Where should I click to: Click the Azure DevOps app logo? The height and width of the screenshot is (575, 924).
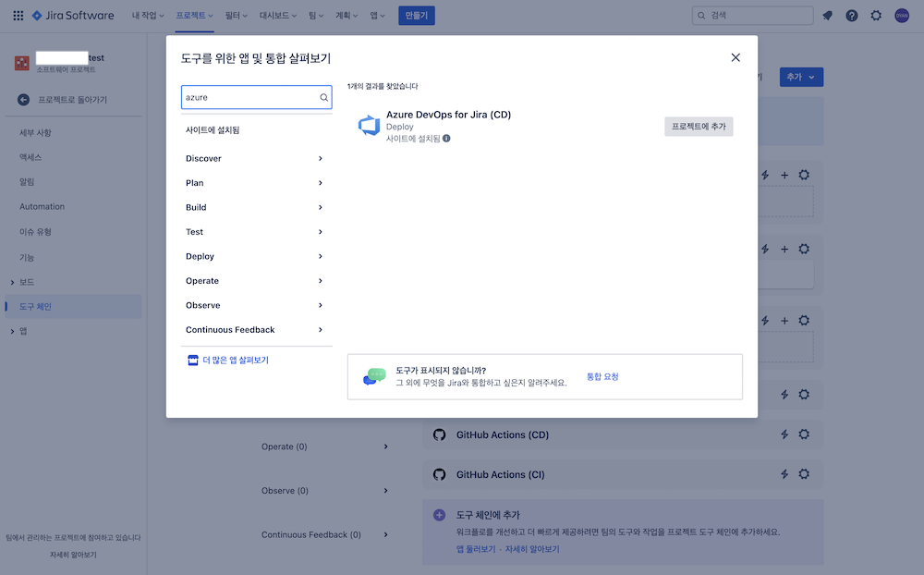[x=369, y=126]
